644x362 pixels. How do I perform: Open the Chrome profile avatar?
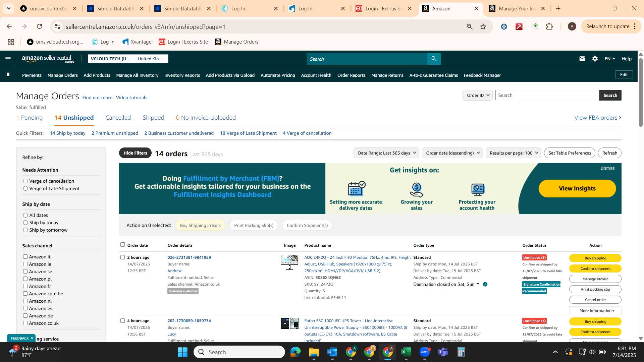pyautogui.click(x=572, y=26)
